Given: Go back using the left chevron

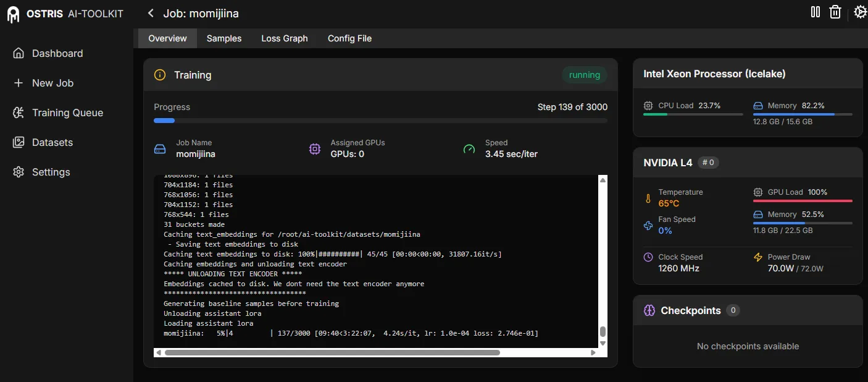Looking at the screenshot, I should 151,13.
